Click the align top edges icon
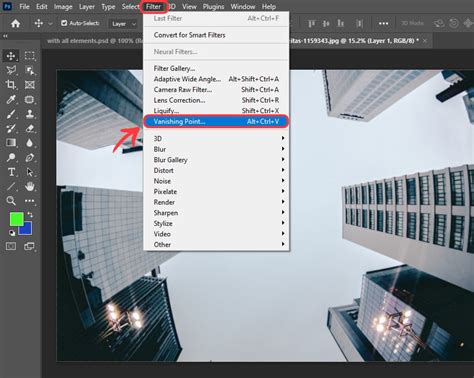474x378 pixels. [312, 23]
